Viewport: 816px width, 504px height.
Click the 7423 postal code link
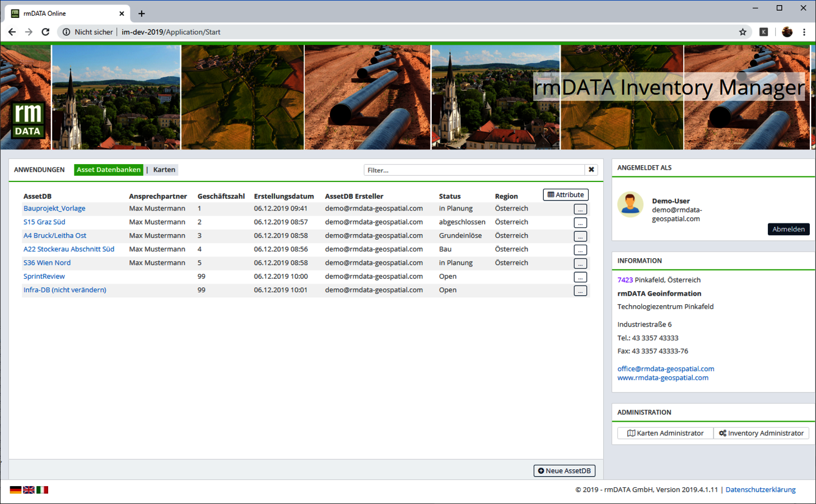(x=625, y=279)
